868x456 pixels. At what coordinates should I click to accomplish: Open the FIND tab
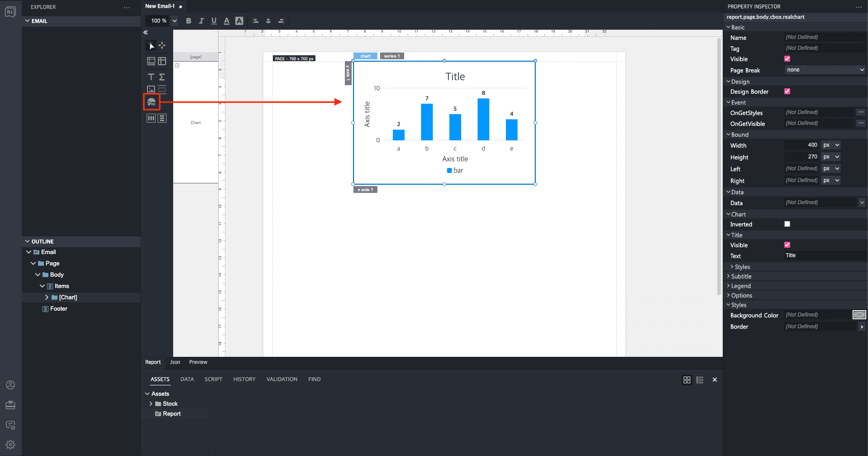coord(315,379)
